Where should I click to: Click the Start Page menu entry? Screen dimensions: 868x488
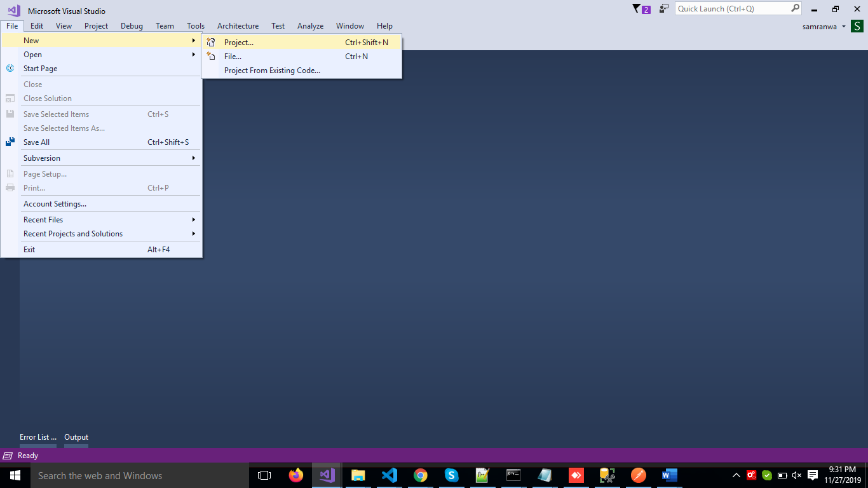pos(41,69)
